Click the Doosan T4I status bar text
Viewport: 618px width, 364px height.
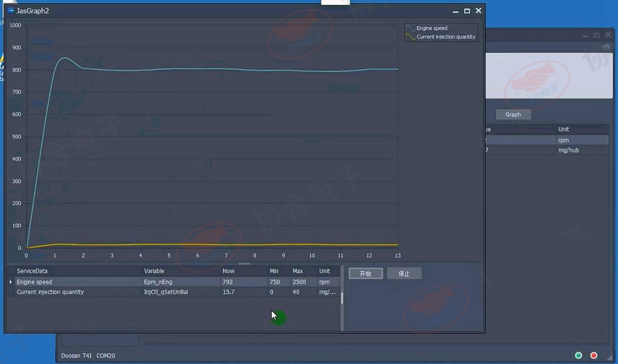(x=76, y=356)
